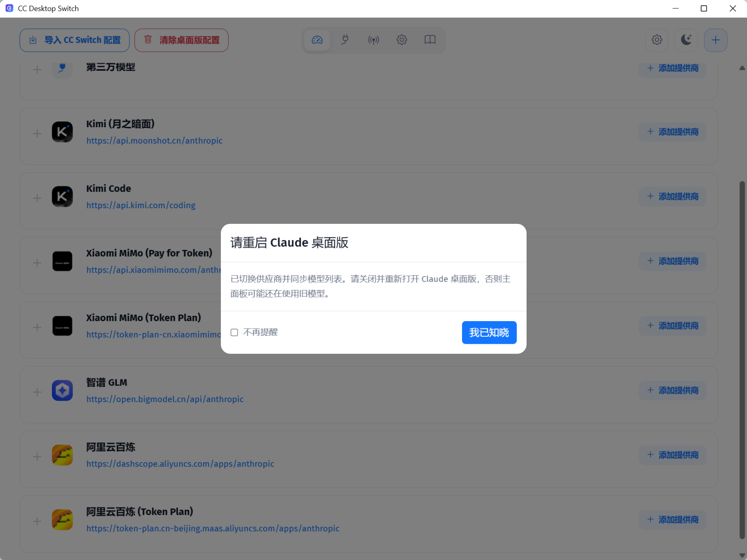Viewport: 747px width, 560px height.
Task: Confirm dialog with 我已知晓 button
Action: point(489,332)
